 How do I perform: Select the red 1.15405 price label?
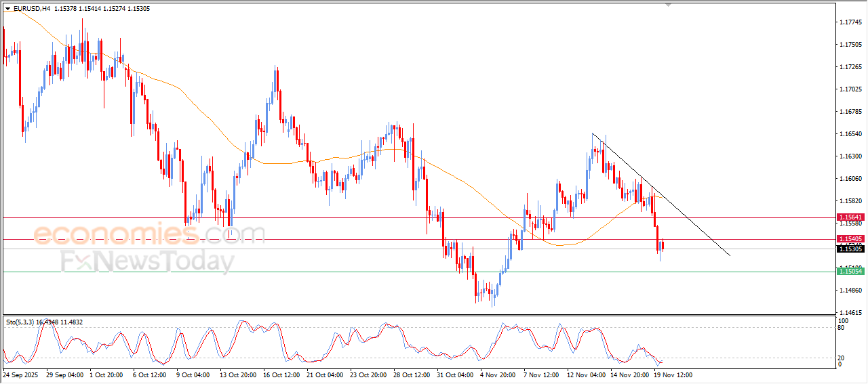pos(850,239)
